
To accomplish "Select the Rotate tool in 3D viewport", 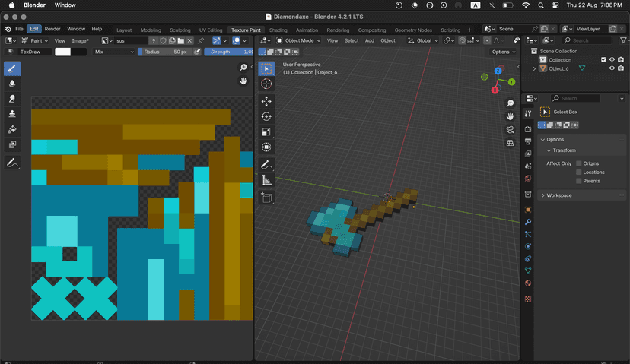I will [x=266, y=116].
